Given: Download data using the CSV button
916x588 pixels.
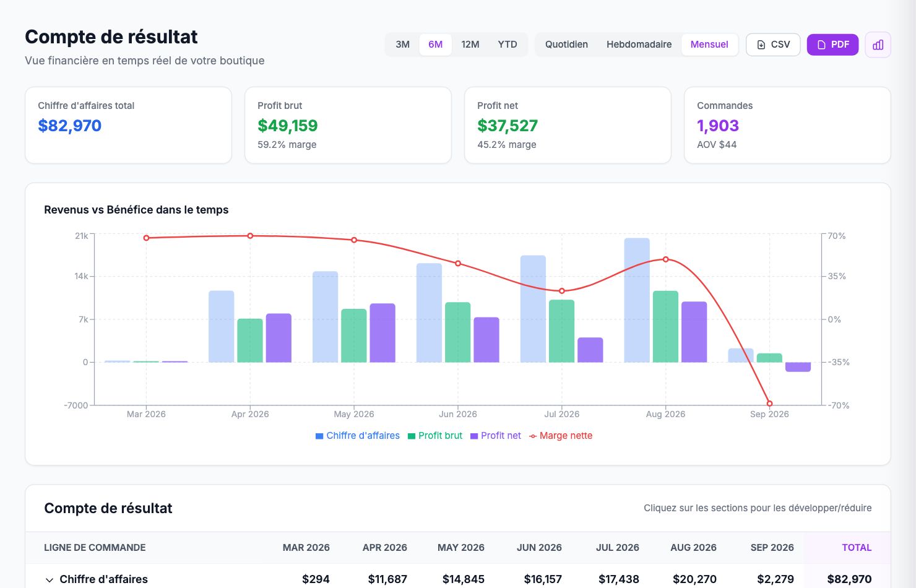Looking at the screenshot, I should pos(773,45).
